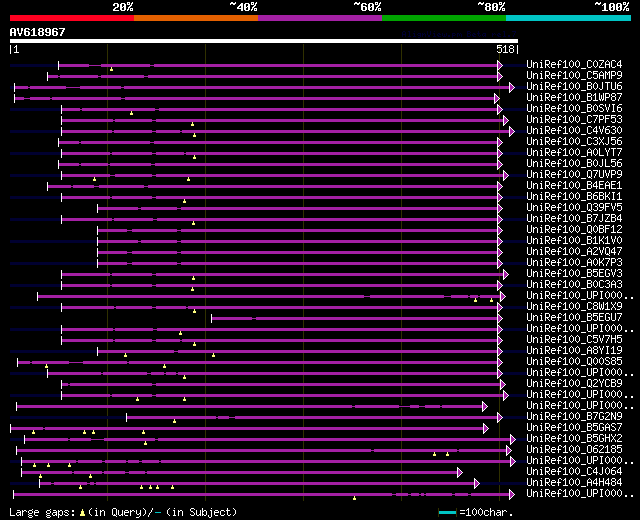Viewport: 640px width, 520px height.
Task: Select the UniRef100_A0K7P3 subject label
Action: pyautogui.click(x=574, y=263)
